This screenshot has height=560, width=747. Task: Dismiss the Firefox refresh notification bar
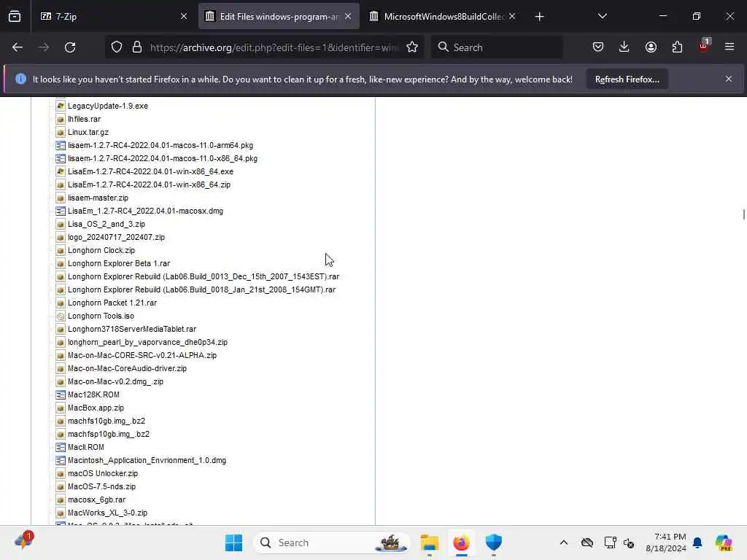pos(729,79)
